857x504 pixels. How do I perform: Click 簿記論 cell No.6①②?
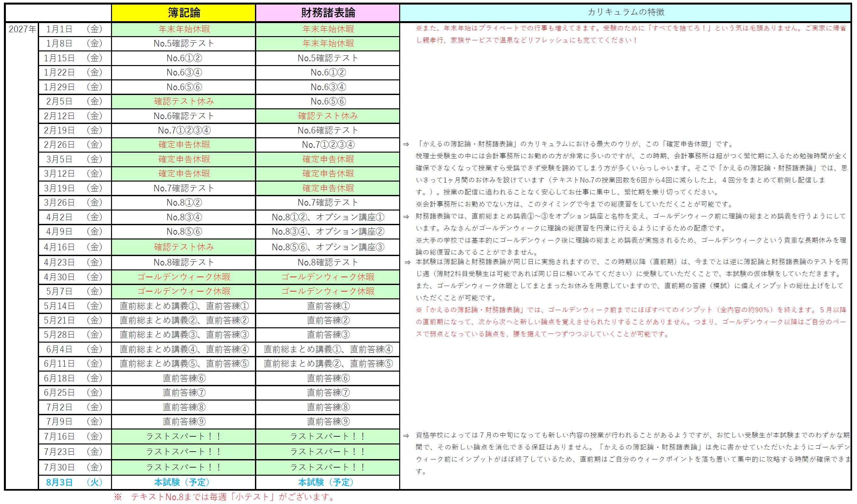(x=184, y=58)
